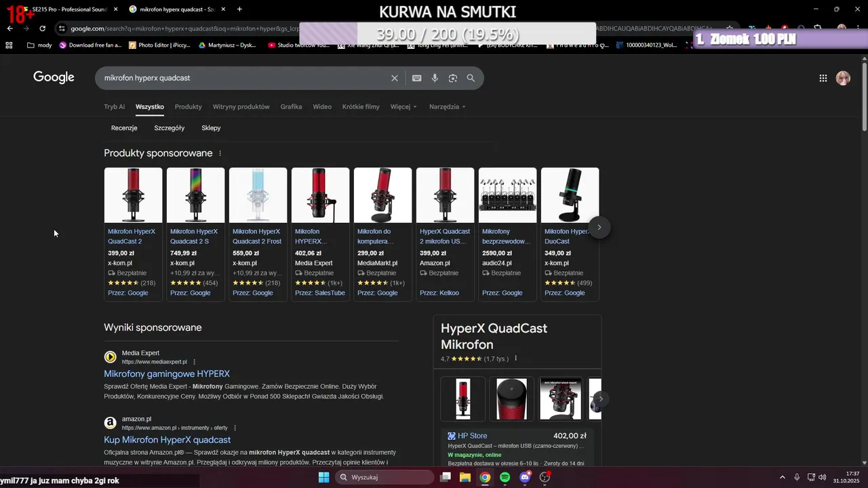The width and height of the screenshot is (868, 488).
Task: Open 'Photo Editor | iPiccy' bookmark
Action: [159, 45]
